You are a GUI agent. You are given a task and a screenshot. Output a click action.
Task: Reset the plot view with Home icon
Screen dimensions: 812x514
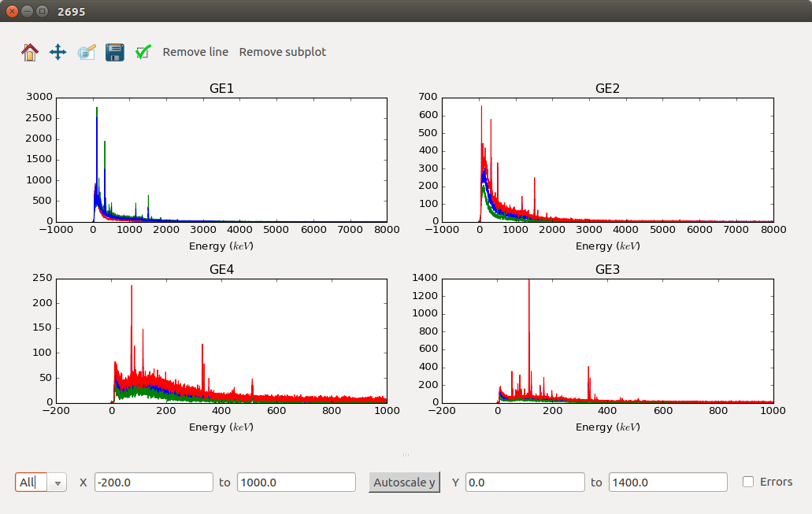29,53
